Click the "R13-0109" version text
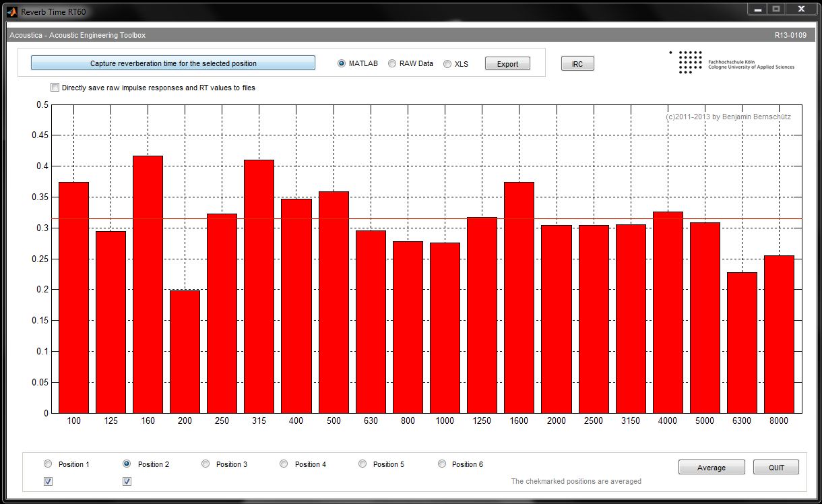Screen dimensions: 822x504 coord(790,35)
